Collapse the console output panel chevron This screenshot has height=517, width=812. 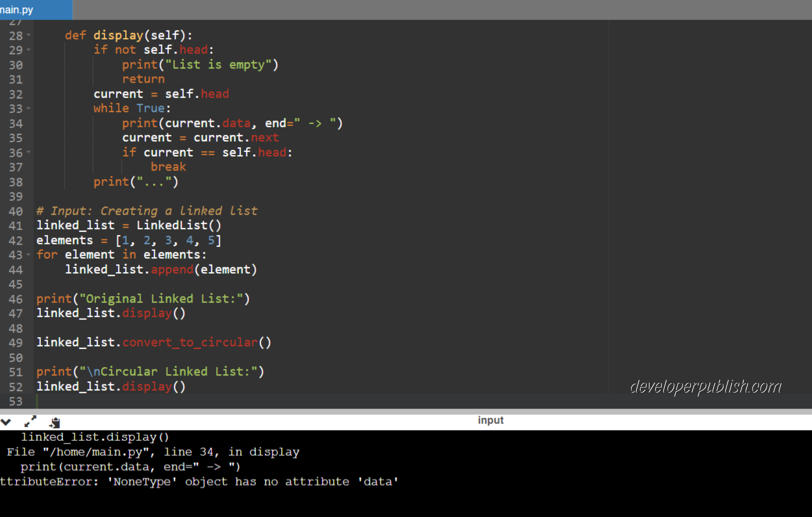6,422
